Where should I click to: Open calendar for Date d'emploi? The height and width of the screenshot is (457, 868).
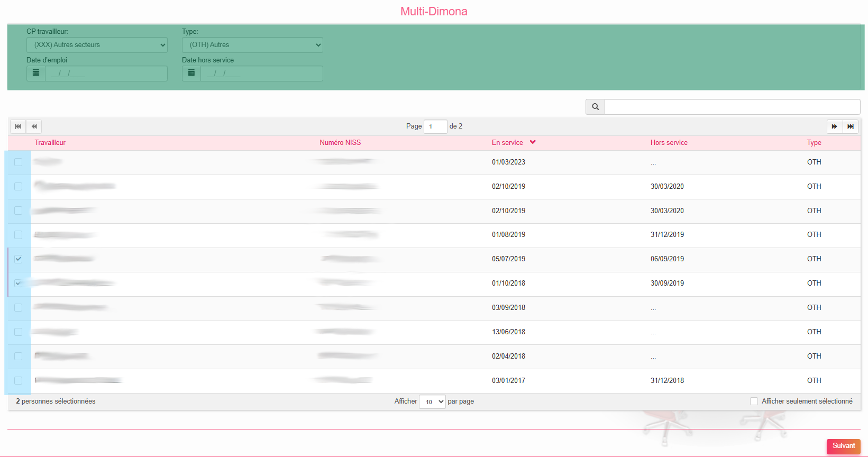pyautogui.click(x=36, y=73)
